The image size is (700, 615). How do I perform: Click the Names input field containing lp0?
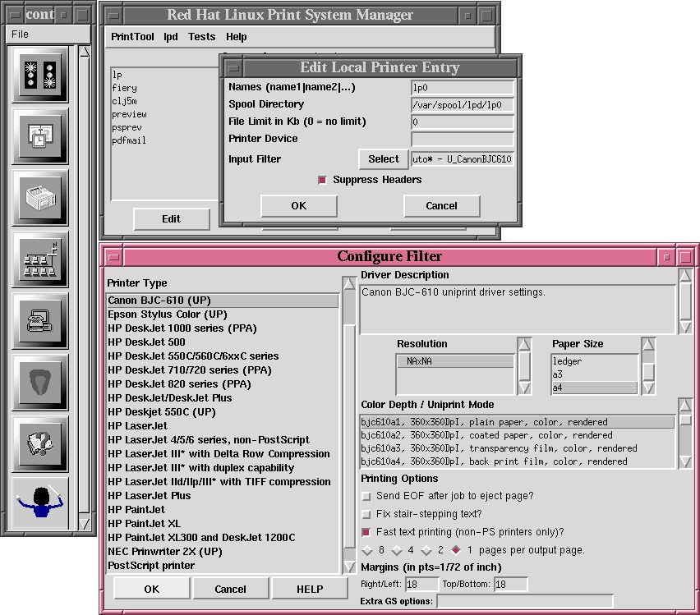pyautogui.click(x=462, y=88)
